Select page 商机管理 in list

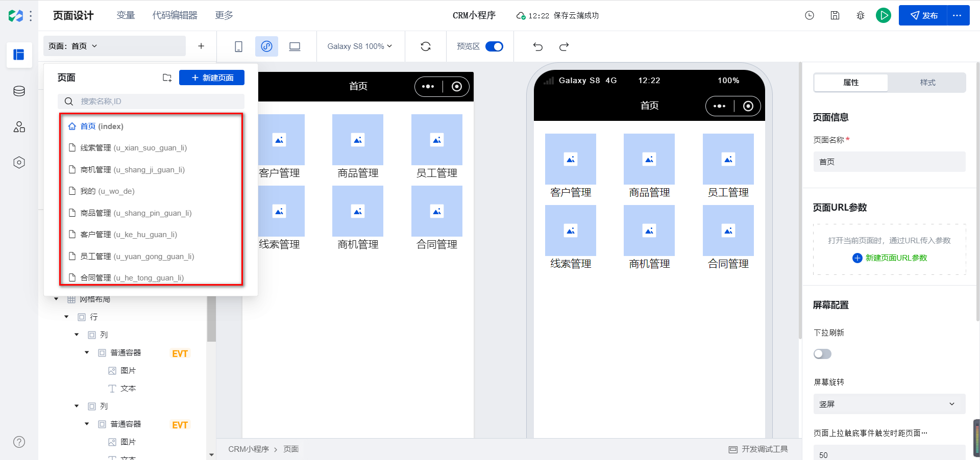coord(151,170)
